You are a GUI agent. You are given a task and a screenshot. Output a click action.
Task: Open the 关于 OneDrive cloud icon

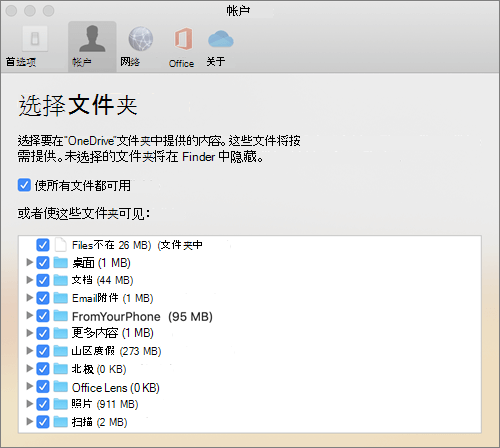pos(221,39)
